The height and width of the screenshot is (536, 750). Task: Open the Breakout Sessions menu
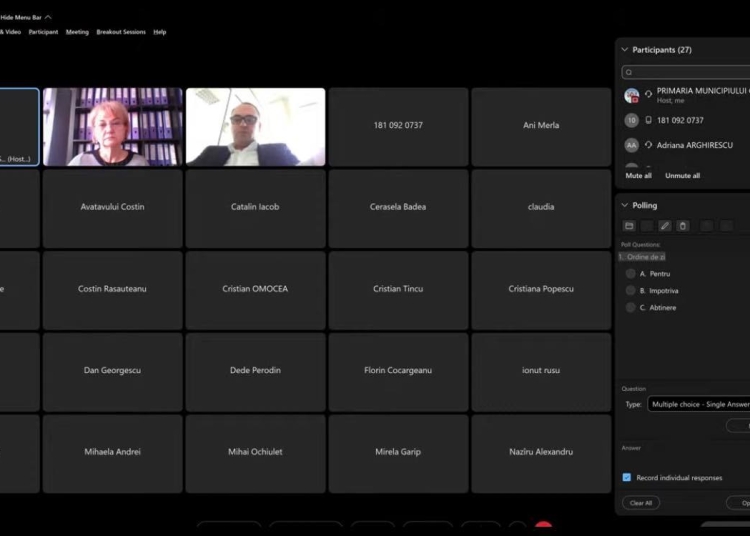pos(121,32)
